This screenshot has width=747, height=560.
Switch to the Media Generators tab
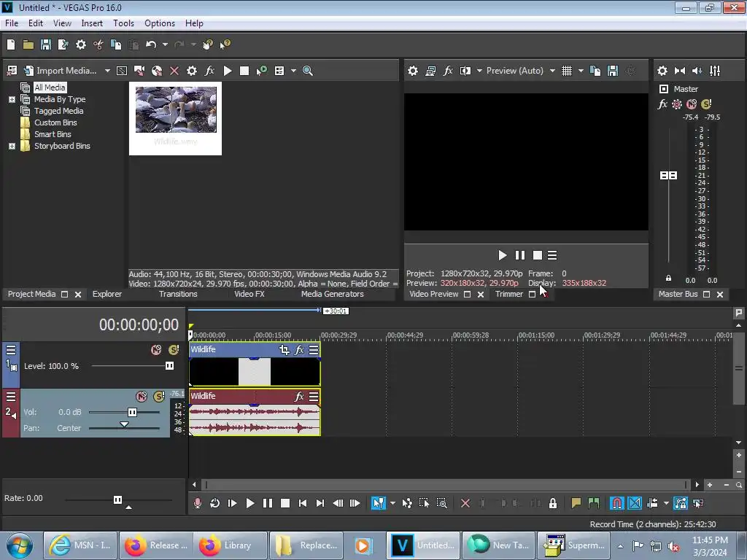pos(333,295)
